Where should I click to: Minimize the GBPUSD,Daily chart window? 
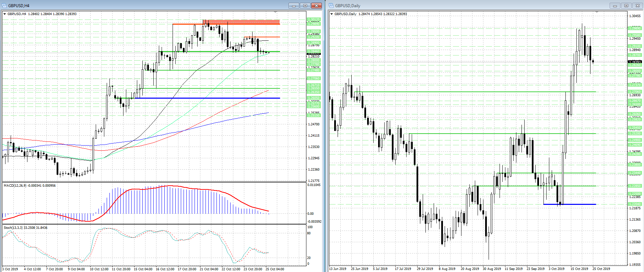coord(615,5)
